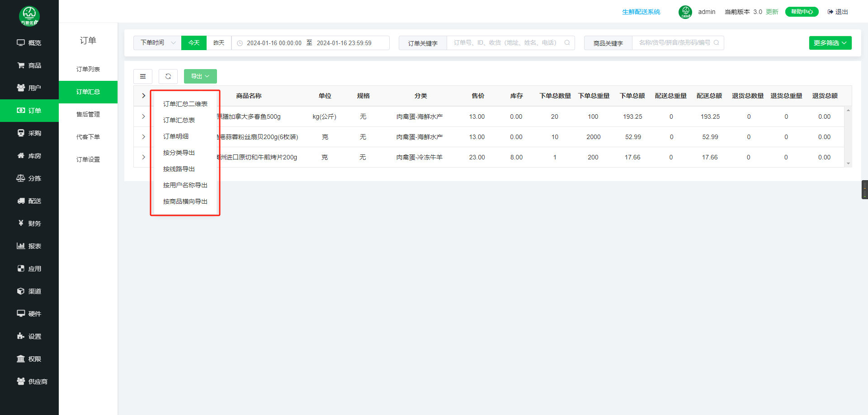Click the 更新 version update link
Image resolution: width=868 pixels, height=415 pixels.
point(772,12)
